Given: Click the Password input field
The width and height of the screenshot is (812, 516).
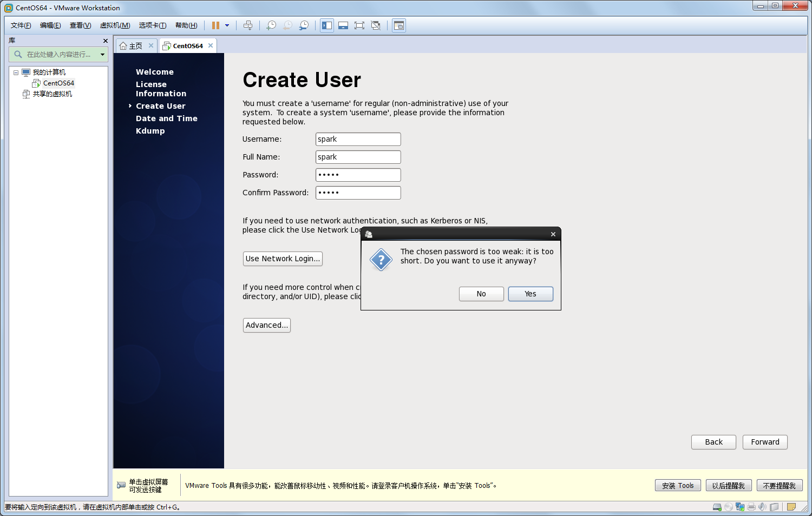Looking at the screenshot, I should coord(358,175).
